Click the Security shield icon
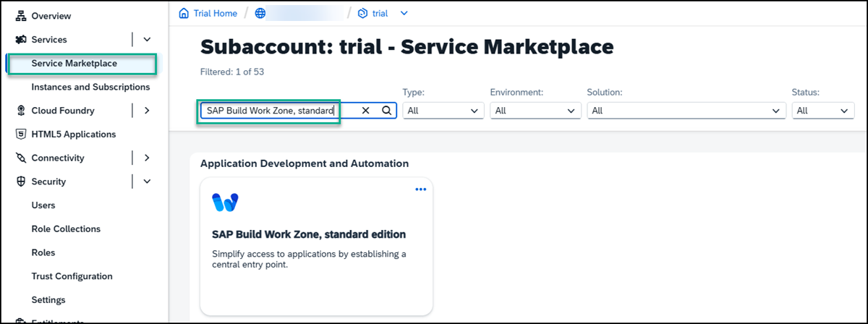 click(x=20, y=182)
